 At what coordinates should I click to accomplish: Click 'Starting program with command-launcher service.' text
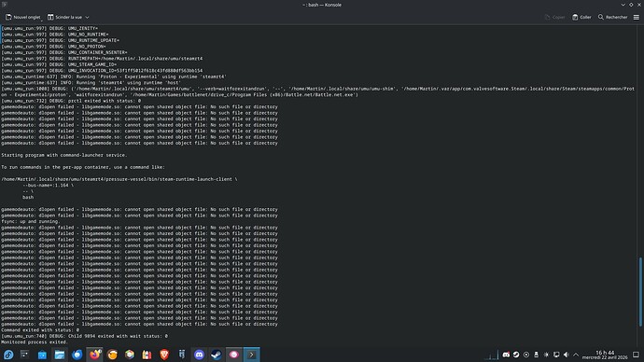click(x=64, y=155)
